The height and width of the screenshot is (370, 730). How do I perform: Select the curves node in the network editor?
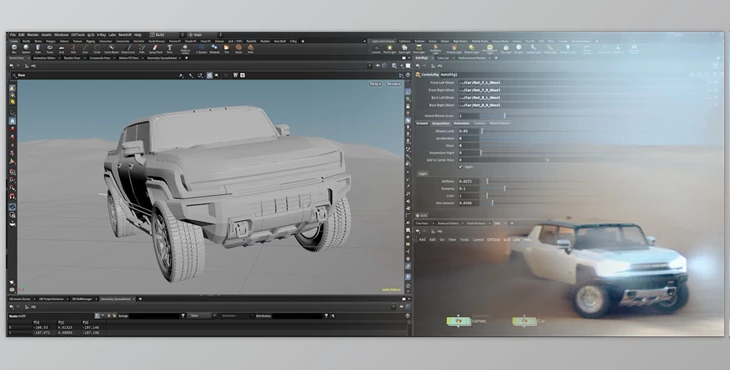pos(459,321)
